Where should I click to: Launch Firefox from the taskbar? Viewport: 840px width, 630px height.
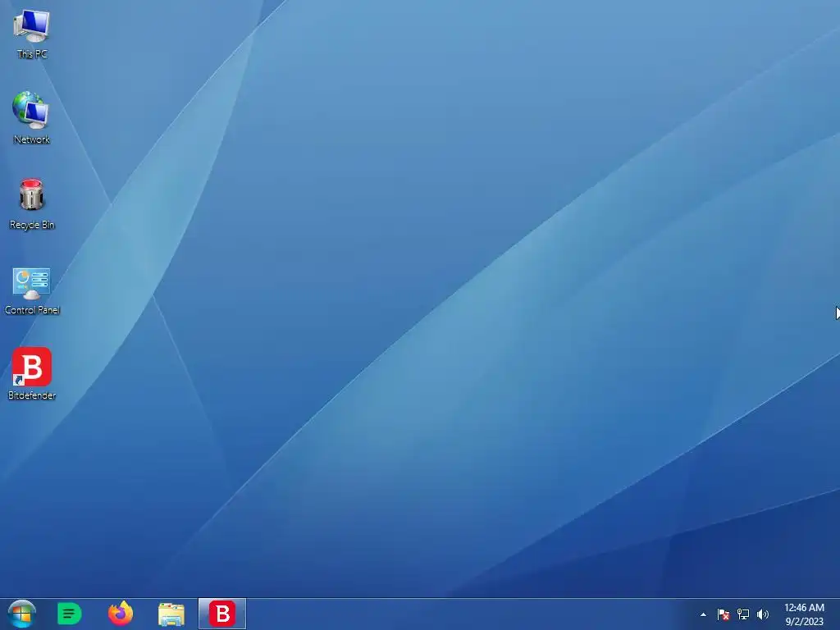[x=121, y=614]
